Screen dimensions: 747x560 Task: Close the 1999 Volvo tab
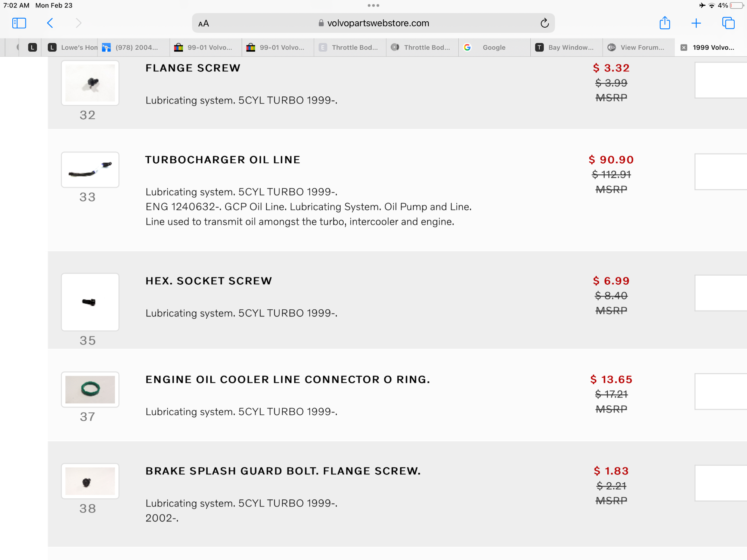click(684, 47)
